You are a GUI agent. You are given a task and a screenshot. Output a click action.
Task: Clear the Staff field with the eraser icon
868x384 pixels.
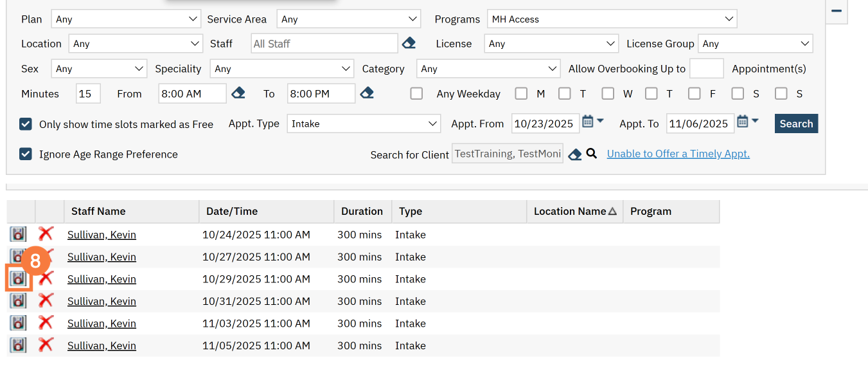click(x=409, y=44)
